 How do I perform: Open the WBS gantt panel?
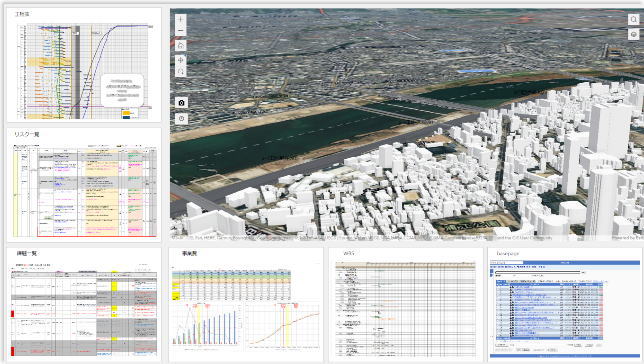(406, 305)
